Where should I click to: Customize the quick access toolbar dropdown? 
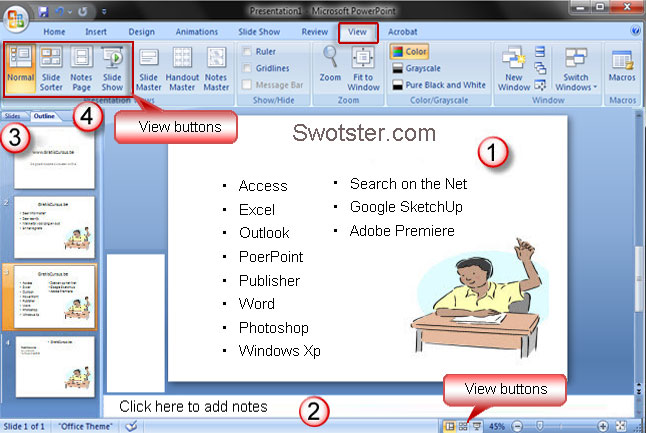click(104, 12)
